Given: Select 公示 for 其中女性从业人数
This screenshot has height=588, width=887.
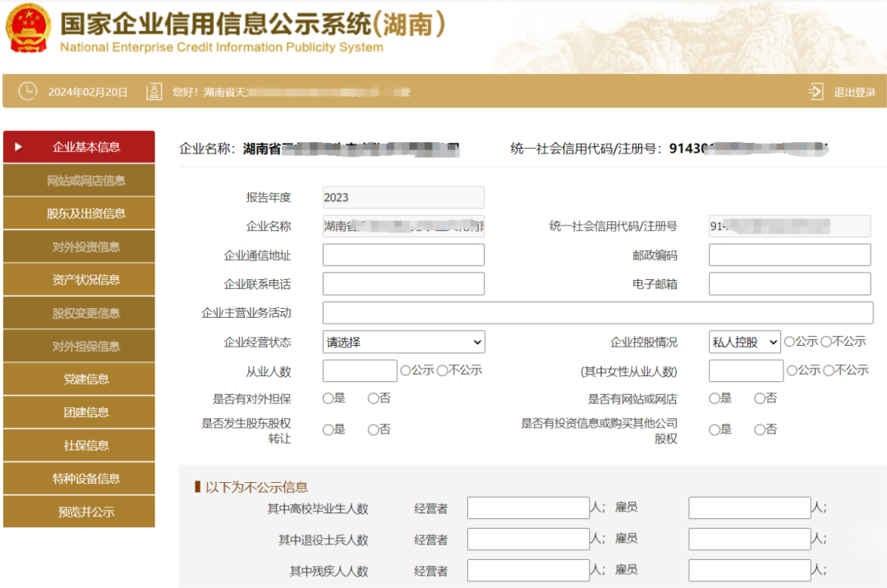Looking at the screenshot, I should click(x=792, y=370).
